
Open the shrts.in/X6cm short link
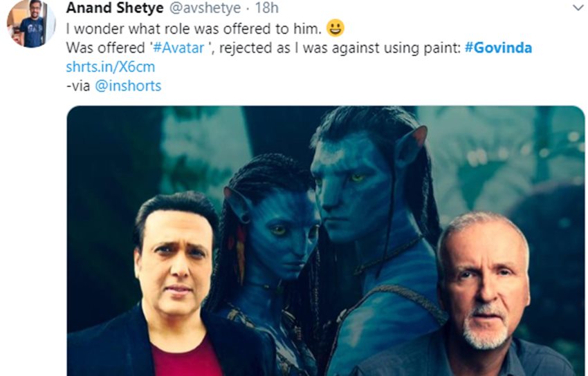tap(111, 66)
